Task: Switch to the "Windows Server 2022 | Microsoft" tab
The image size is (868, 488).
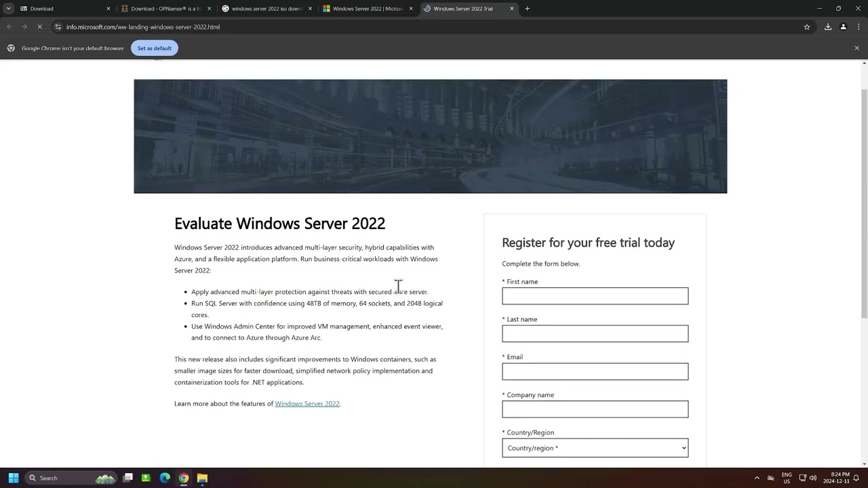Action: click(x=368, y=9)
